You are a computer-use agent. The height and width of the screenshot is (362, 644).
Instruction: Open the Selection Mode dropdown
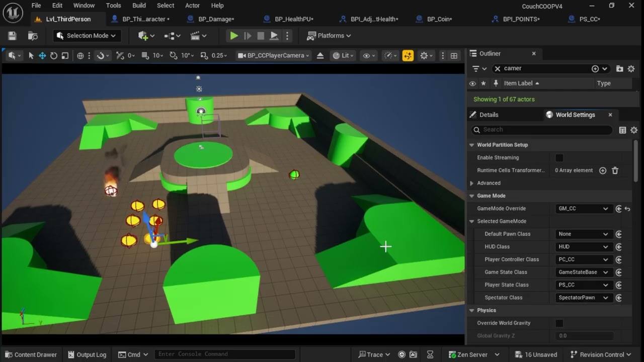point(86,36)
